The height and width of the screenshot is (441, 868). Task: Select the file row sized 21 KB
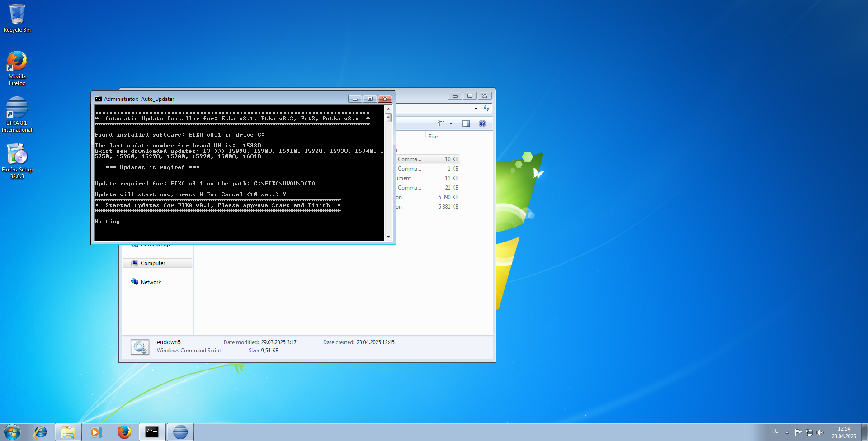[428, 188]
